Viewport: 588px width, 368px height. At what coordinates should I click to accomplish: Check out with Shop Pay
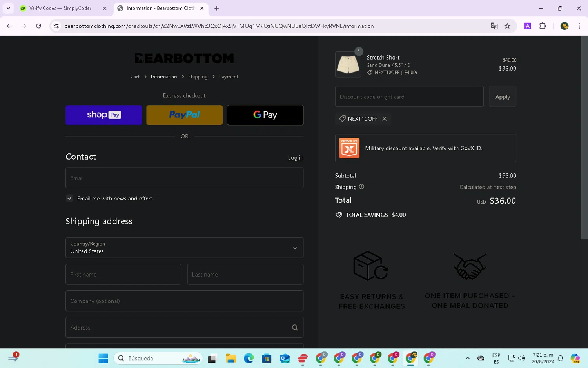(104, 115)
